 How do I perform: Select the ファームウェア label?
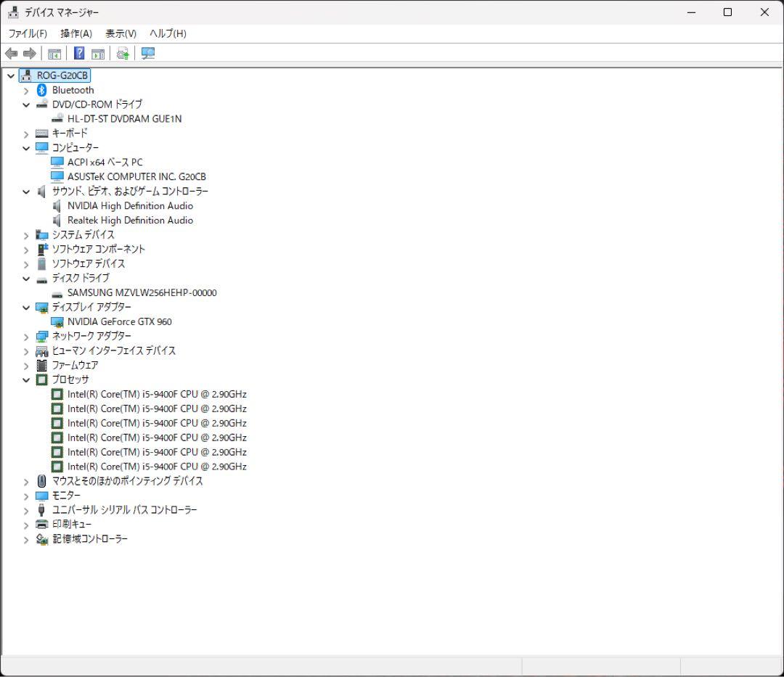click(x=75, y=365)
